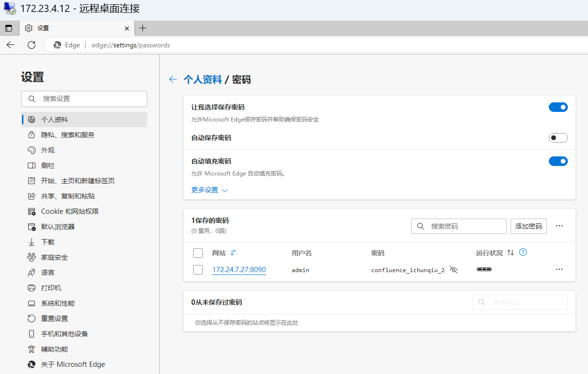Open Cookie 和网站权限 settings
This screenshot has height=374, width=588.
pyautogui.click(x=84, y=211)
